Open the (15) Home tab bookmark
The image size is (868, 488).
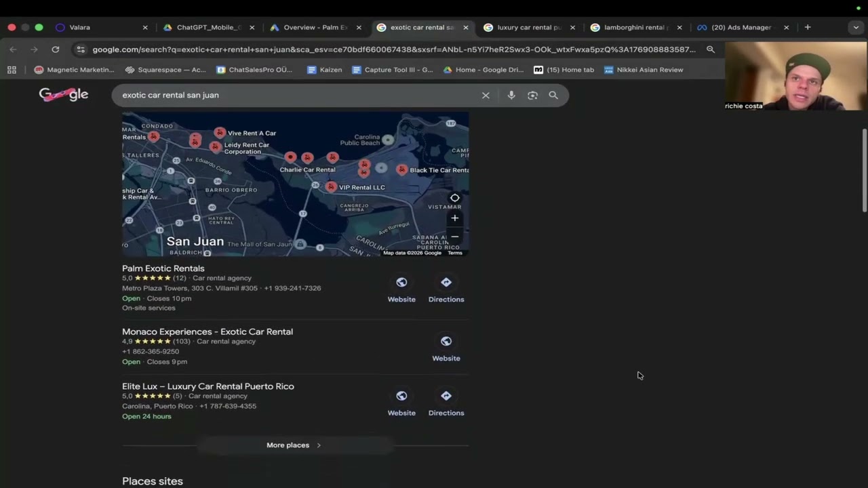point(564,70)
